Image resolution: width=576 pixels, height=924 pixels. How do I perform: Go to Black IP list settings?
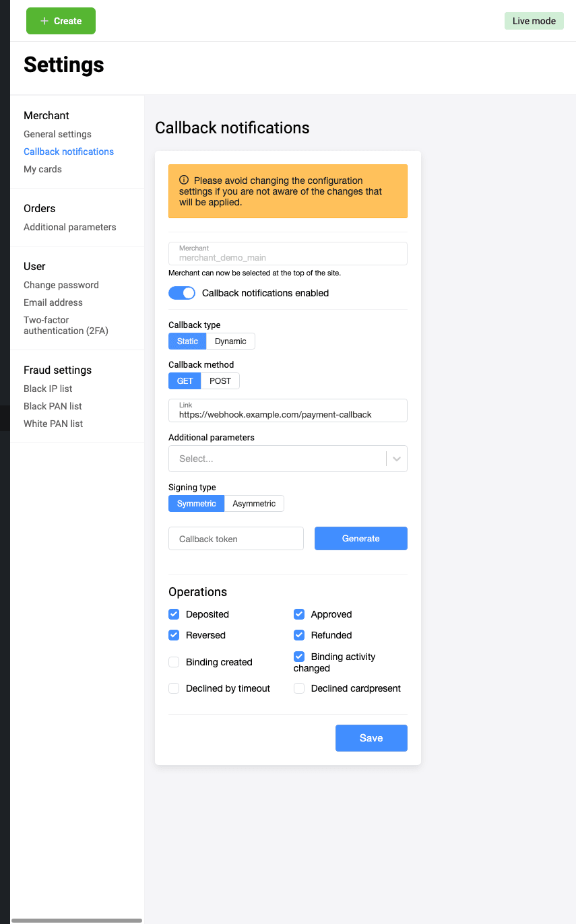[48, 389]
